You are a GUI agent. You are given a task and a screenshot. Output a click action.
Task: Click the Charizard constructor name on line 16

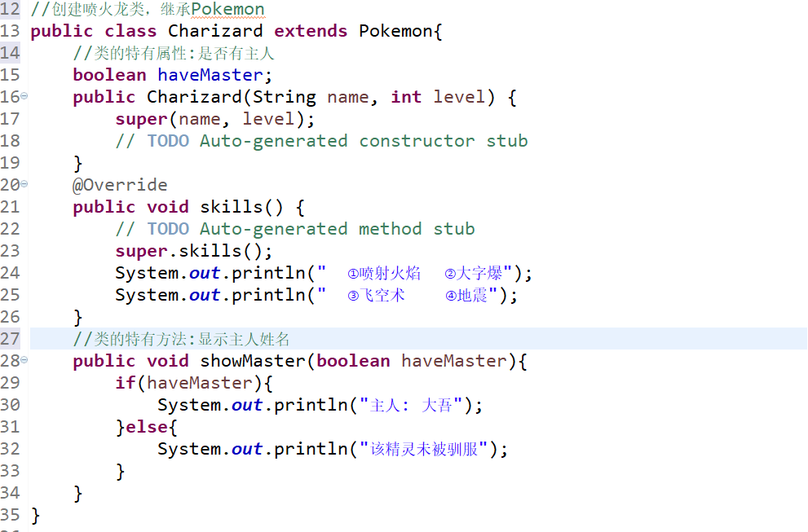(194, 97)
